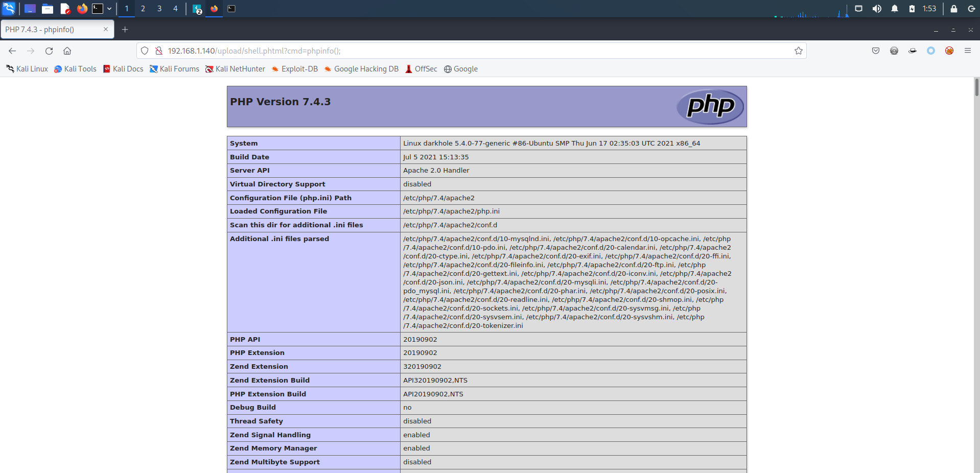Click 'Loaded Configuration File' row label
This screenshot has height=473, width=980.
pos(278,211)
